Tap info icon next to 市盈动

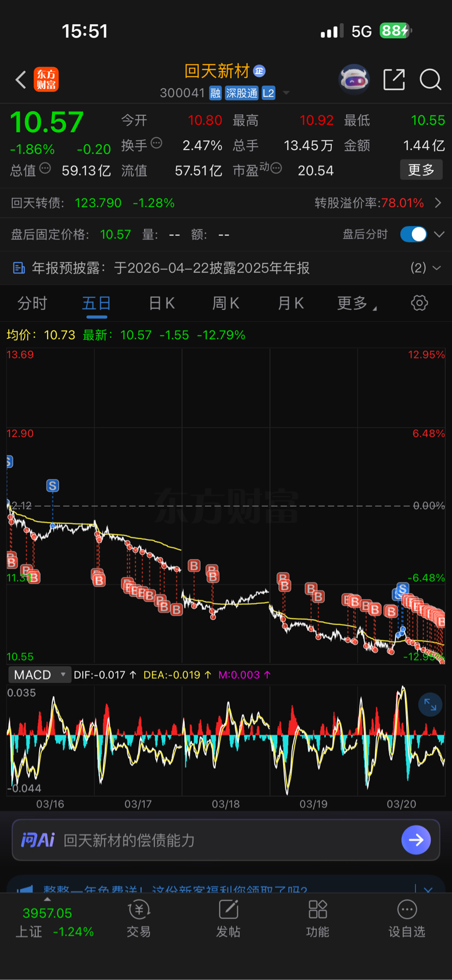click(276, 169)
